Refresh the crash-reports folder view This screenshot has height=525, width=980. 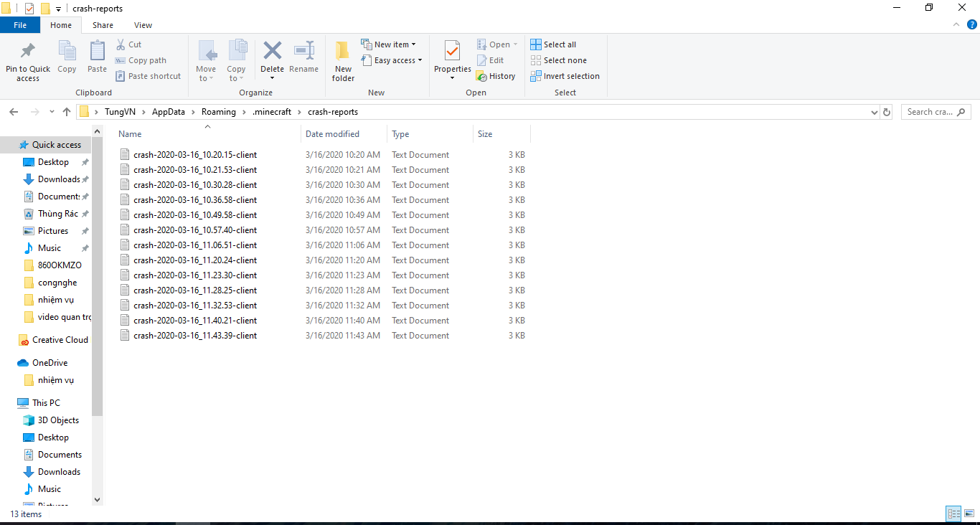pyautogui.click(x=887, y=112)
